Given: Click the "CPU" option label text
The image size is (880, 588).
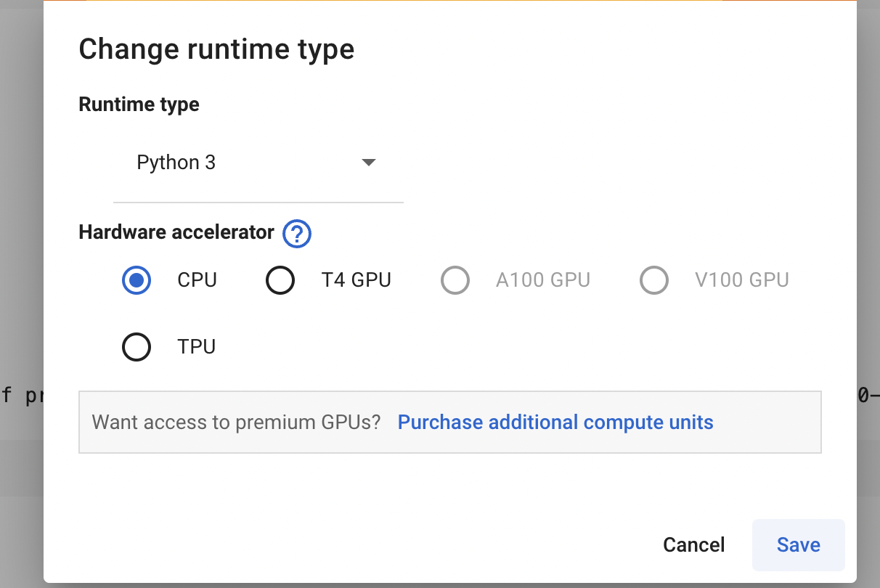Looking at the screenshot, I should tap(197, 280).
